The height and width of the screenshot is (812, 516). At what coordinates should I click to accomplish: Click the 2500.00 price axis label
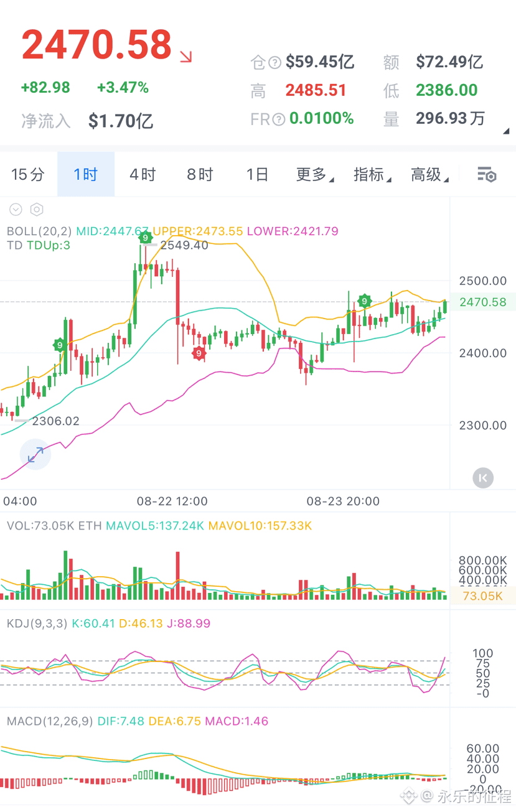coord(483,281)
